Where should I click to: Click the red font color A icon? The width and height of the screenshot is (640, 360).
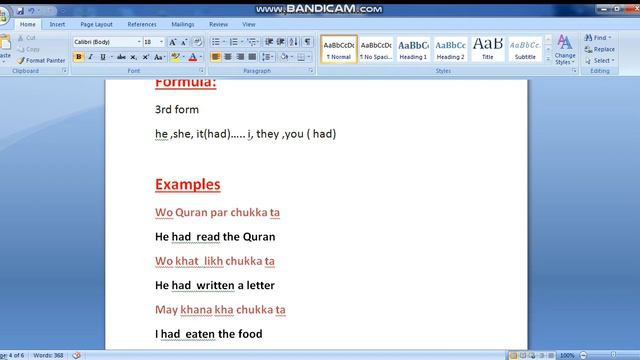[193, 57]
